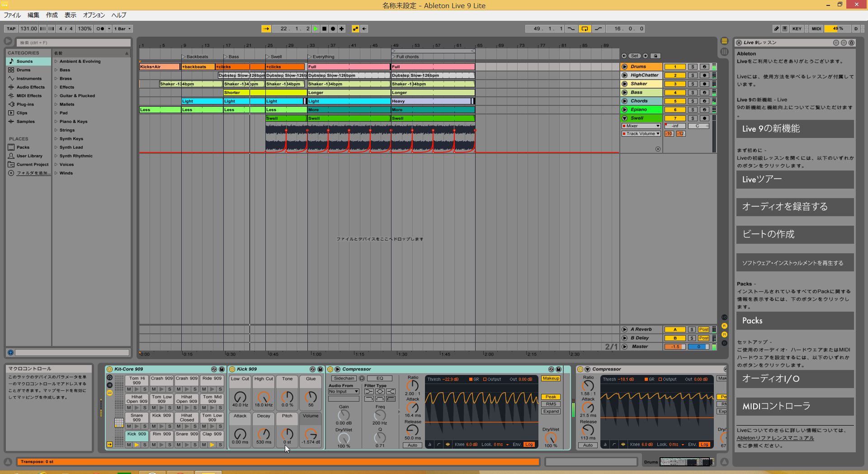This screenshot has width=868, height=474.
Task: Fold the Swell track with its triangle
Action: click(624, 118)
